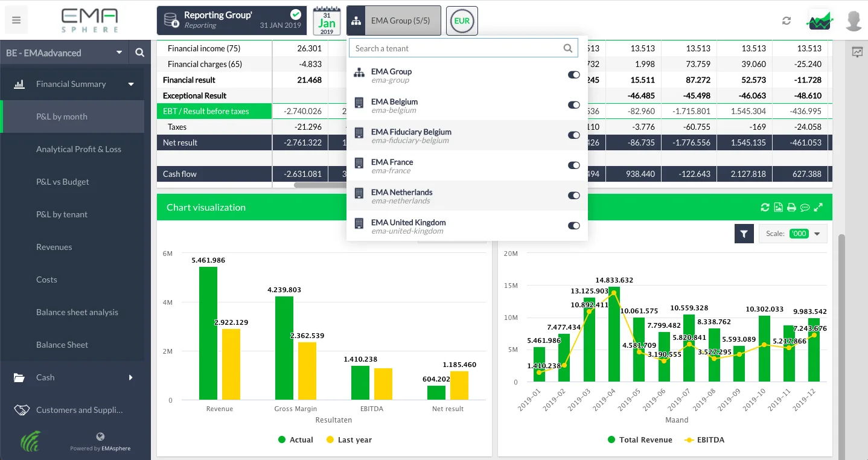
Task: Open Analytical Profit & Loss report
Action: click(x=78, y=150)
